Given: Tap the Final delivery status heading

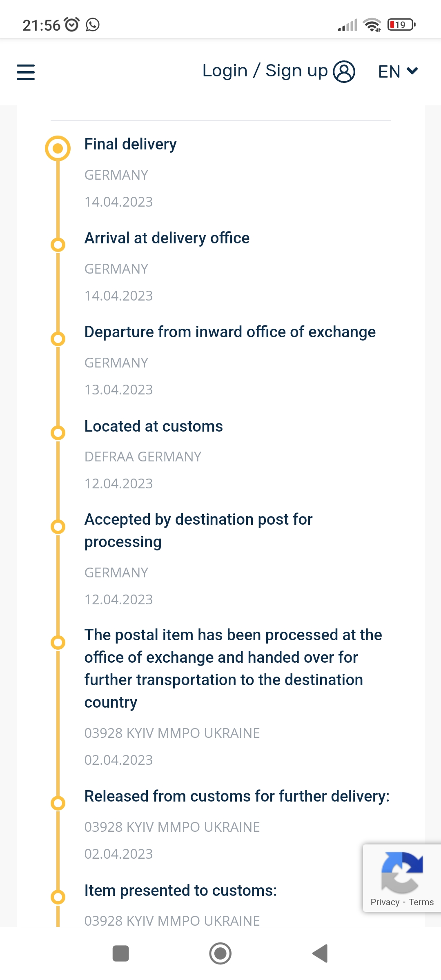Looking at the screenshot, I should coord(130,144).
